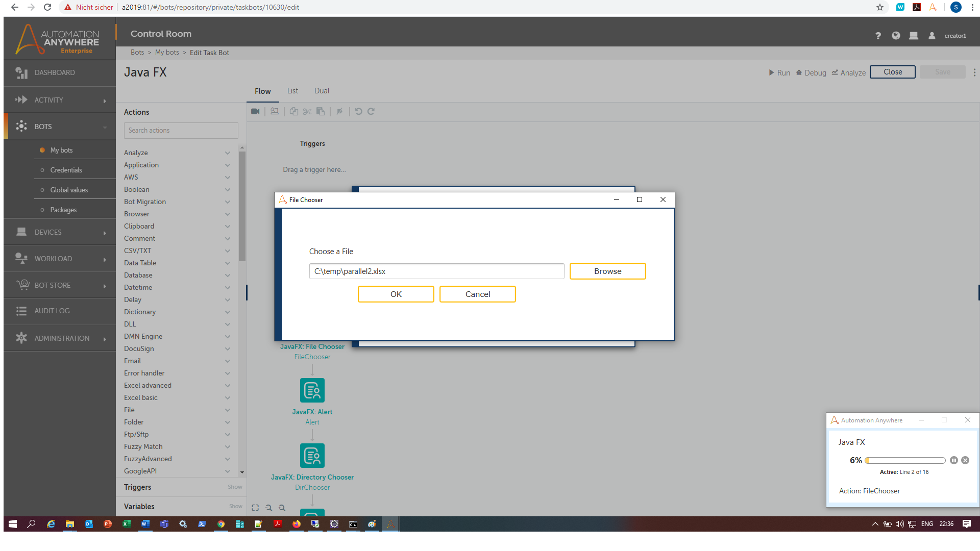Screen dimensions: 980x551
Task: Click the JavaFX Alert action node icon
Action: [x=312, y=390]
